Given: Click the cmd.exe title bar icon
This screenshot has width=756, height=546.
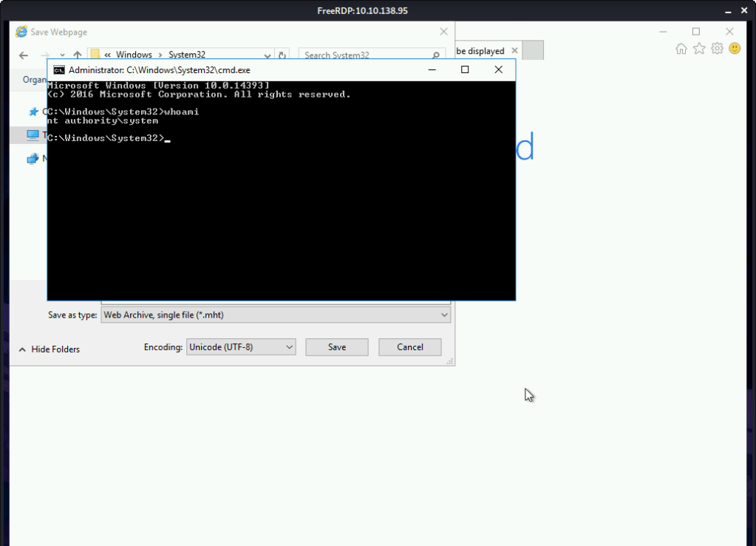Looking at the screenshot, I should 58,69.
